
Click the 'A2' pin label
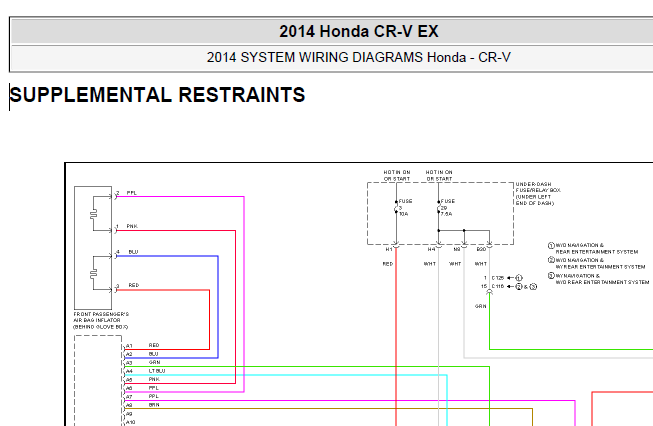[x=129, y=354]
